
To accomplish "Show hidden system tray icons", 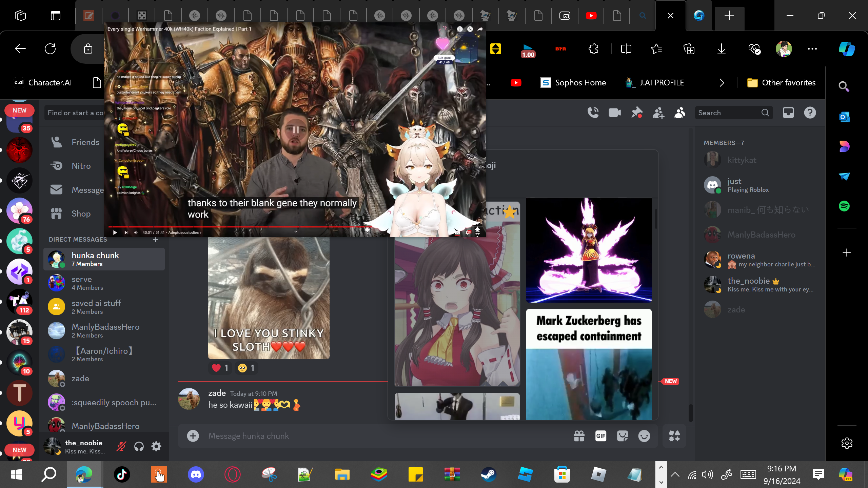I will coord(675,474).
